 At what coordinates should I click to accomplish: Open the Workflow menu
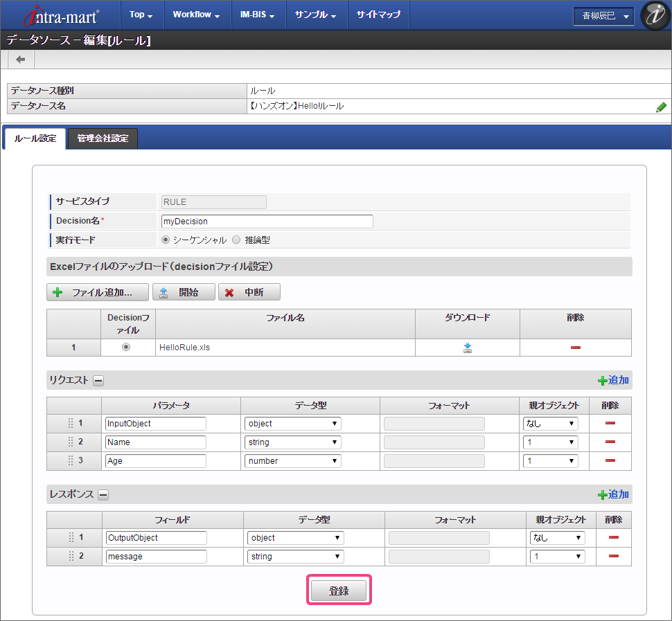(196, 15)
